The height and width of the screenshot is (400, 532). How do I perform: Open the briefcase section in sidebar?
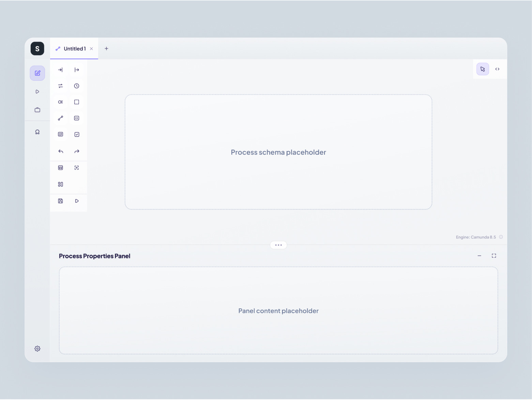click(x=37, y=110)
